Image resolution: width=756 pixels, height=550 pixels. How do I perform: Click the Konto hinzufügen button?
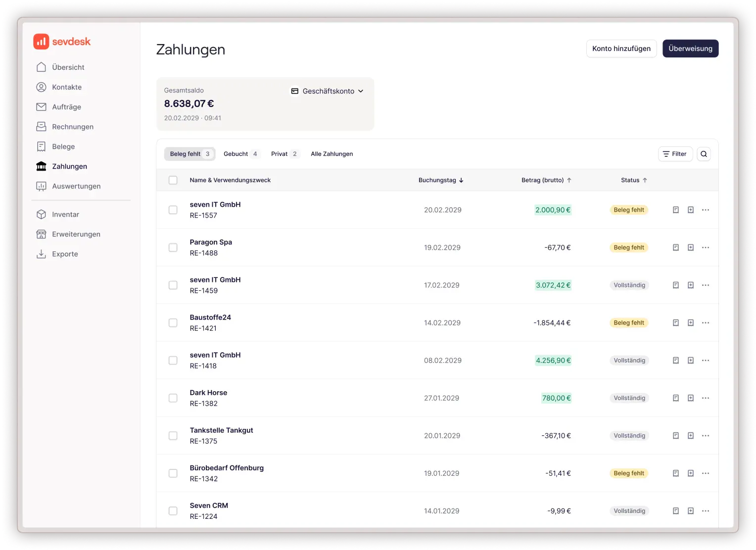click(x=621, y=48)
